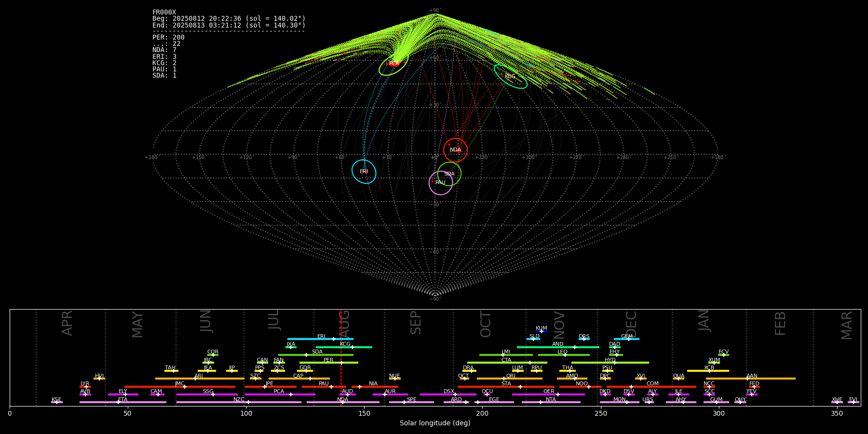The width and height of the screenshot is (868, 434).
Task: Click the DRA shower bar on the timeline
Action: tap(469, 371)
